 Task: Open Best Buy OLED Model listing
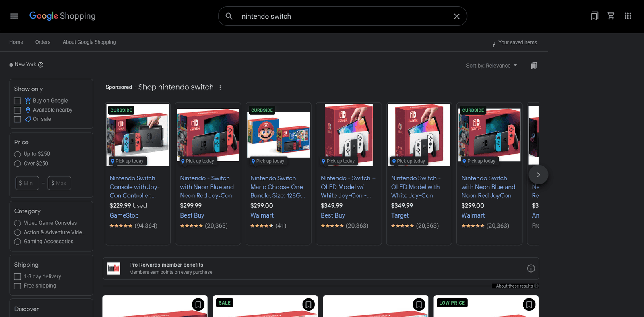348,187
